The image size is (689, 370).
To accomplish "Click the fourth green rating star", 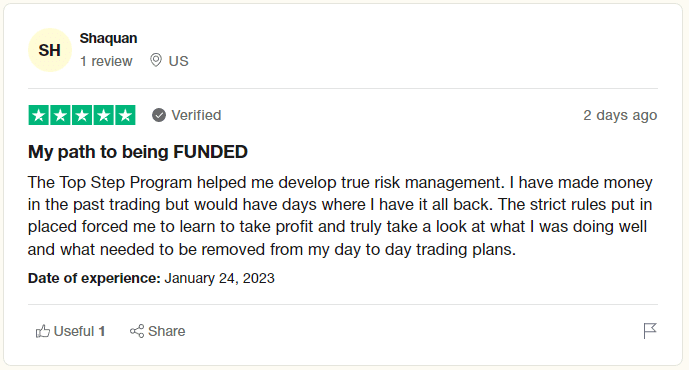I will [x=104, y=115].
